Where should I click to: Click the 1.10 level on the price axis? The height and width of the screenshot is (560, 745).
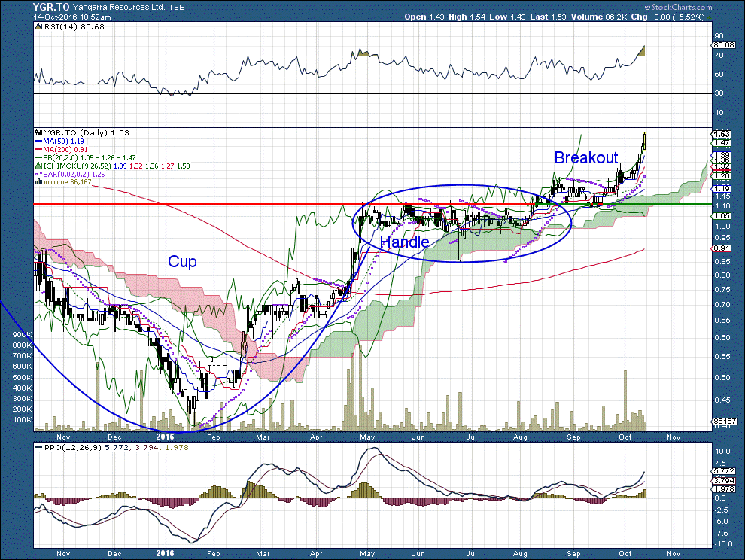[722, 206]
